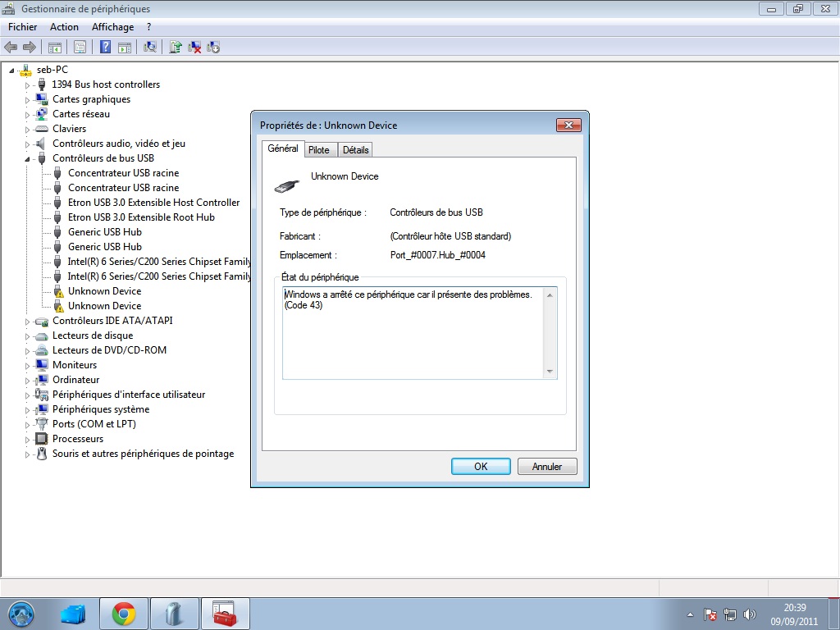
Task: Click the disable device toolbar icon
Action: [213, 47]
